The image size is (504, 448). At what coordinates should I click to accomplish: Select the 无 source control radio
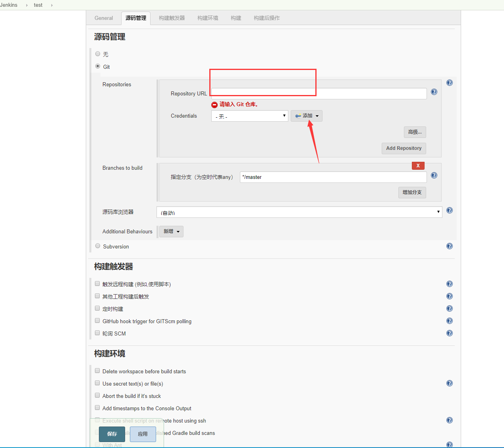pyautogui.click(x=98, y=54)
